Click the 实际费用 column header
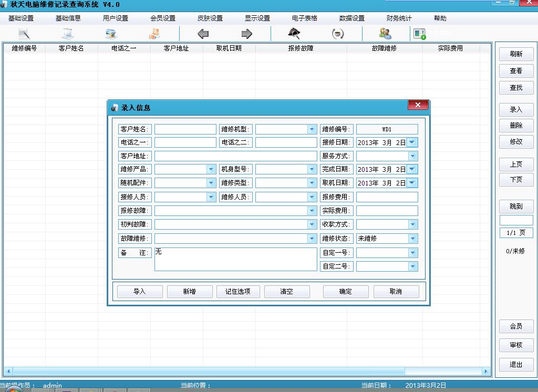Viewport: 538px width, 392px height. click(x=450, y=48)
